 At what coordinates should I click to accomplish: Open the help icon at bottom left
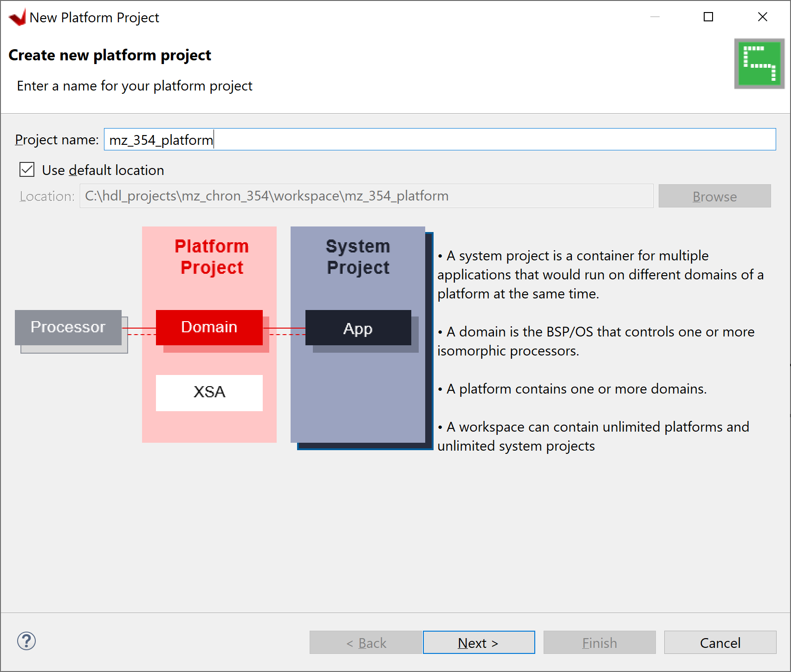click(x=26, y=642)
